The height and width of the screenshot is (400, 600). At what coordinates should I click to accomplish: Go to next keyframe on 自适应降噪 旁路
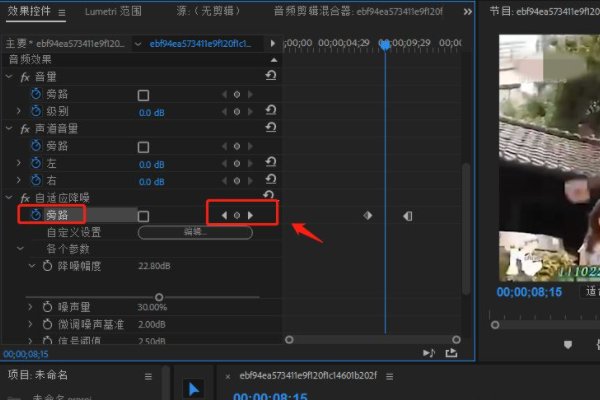tap(251, 215)
